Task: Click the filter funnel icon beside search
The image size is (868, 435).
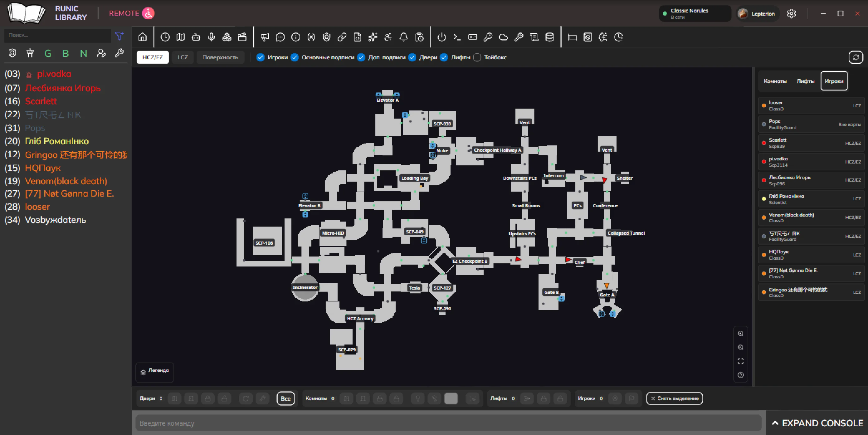Action: (119, 36)
